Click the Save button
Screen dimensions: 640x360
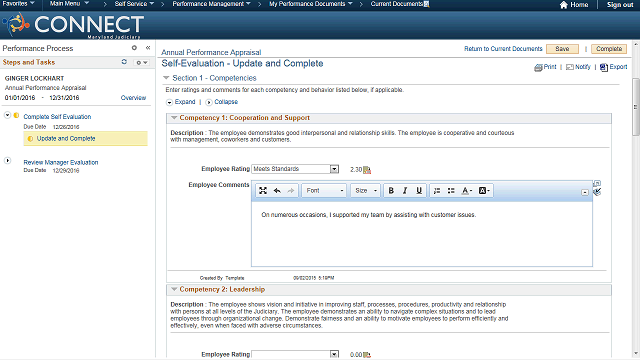(x=562, y=49)
